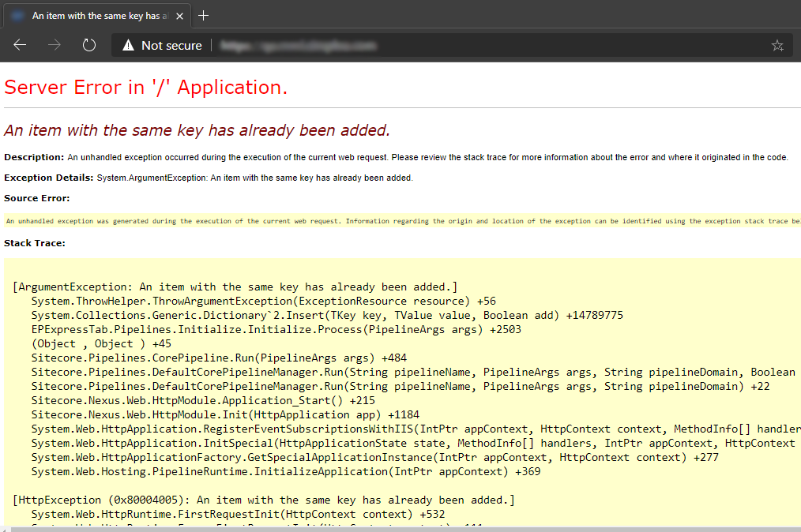Screen dimensions: 801x532
Task: Click the forward navigation arrow
Action: pyautogui.click(x=55, y=45)
